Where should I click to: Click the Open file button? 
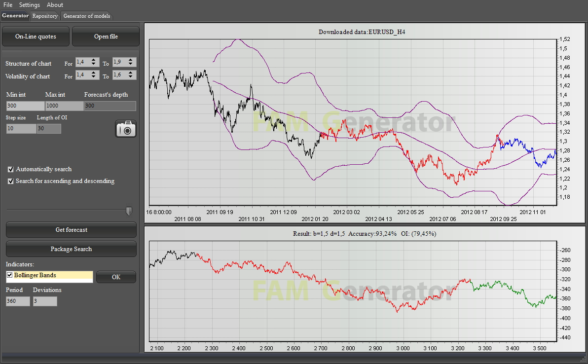(106, 36)
